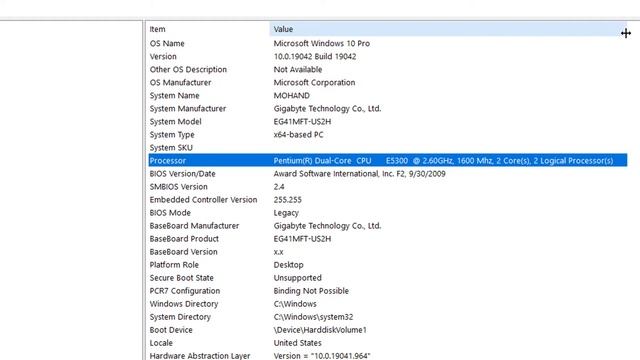Viewport: 640px width, 360px height.
Task: Click the Unsupported value
Action: 297,278
